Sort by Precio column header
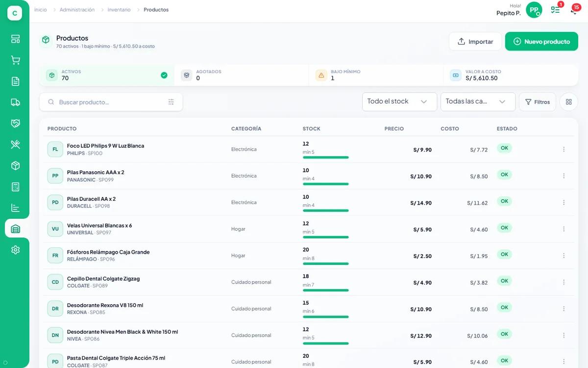 point(394,129)
